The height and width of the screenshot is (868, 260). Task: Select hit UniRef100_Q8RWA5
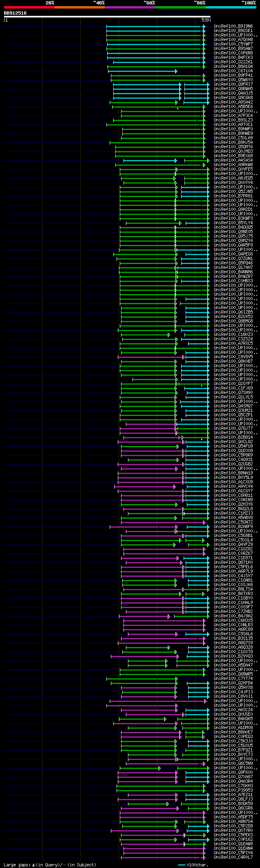click(x=233, y=89)
